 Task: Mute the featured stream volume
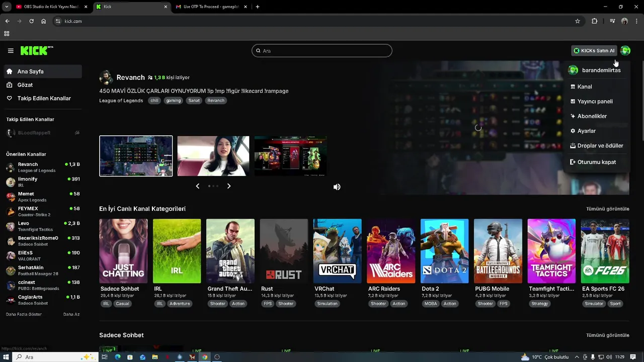337,187
